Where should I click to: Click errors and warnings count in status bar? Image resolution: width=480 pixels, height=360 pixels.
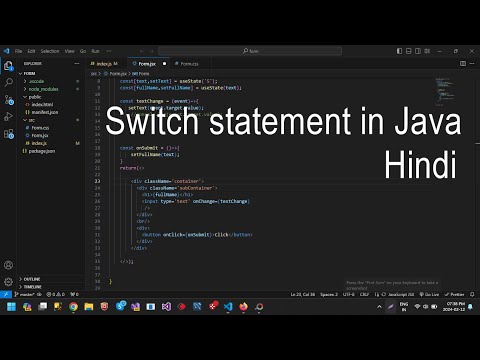tap(56, 294)
